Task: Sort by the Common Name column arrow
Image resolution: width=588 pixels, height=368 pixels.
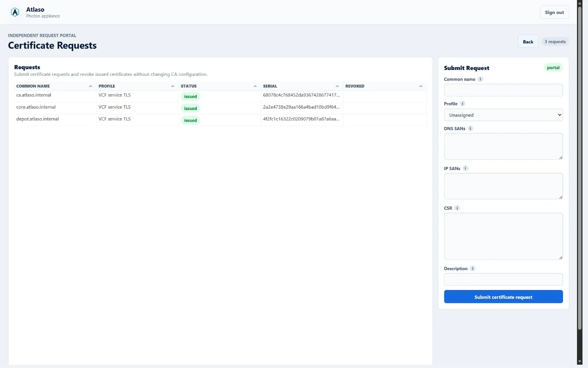Action: 90,86
